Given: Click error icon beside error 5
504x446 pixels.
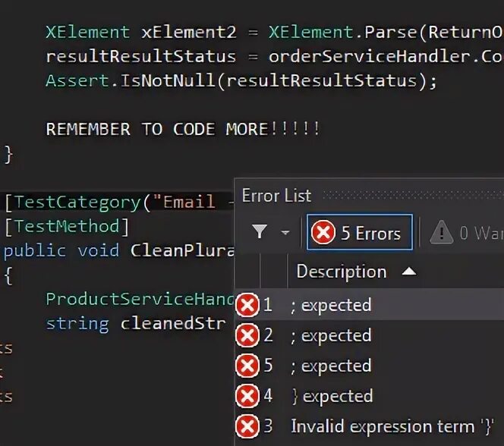Looking at the screenshot, I should (x=247, y=366).
